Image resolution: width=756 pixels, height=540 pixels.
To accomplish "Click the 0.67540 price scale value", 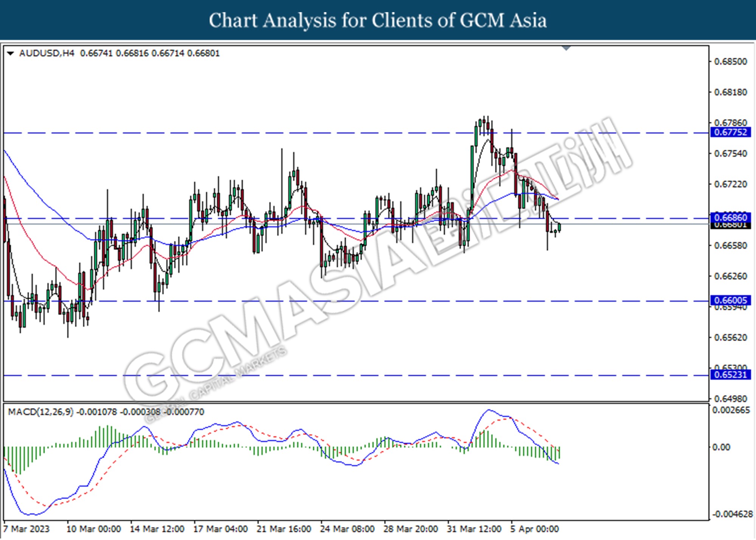I will coord(731,154).
